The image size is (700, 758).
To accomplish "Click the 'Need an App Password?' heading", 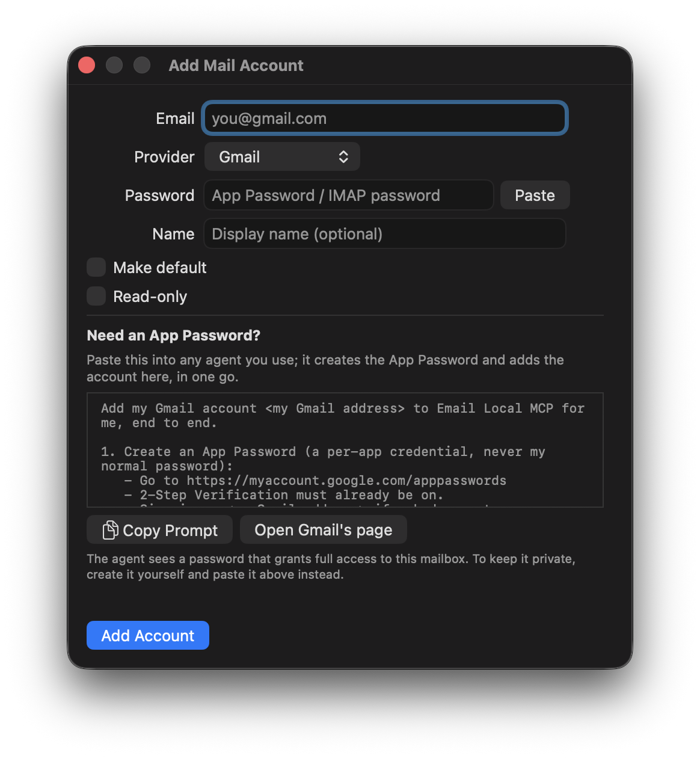I will 173,335.
